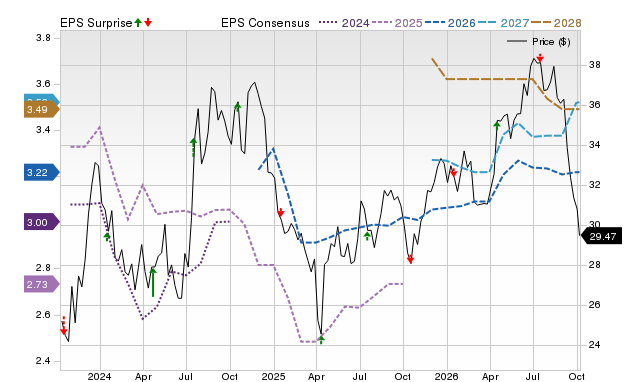Click the 2024 label on the time axis
Screen dimensions: 640x382
(100, 376)
